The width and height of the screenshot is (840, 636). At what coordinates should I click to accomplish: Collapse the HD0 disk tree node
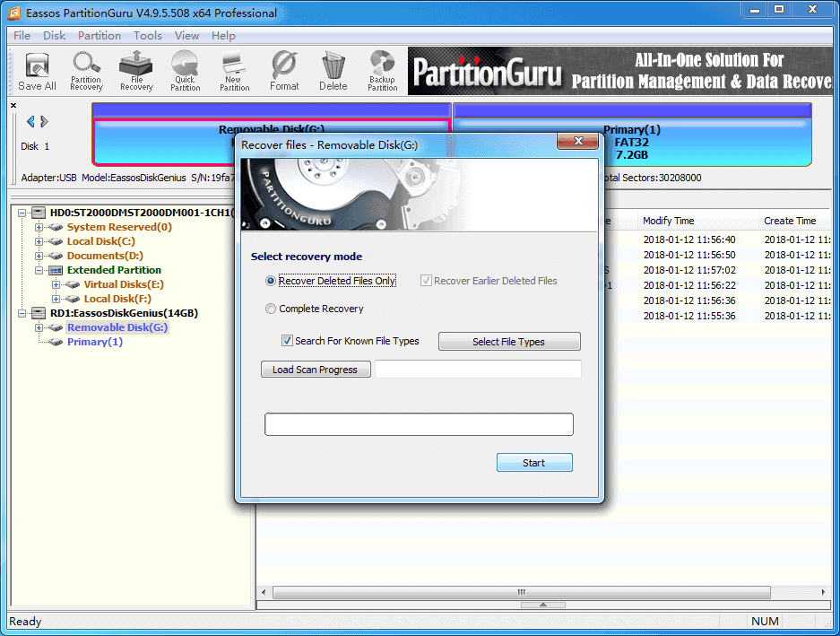(22, 213)
